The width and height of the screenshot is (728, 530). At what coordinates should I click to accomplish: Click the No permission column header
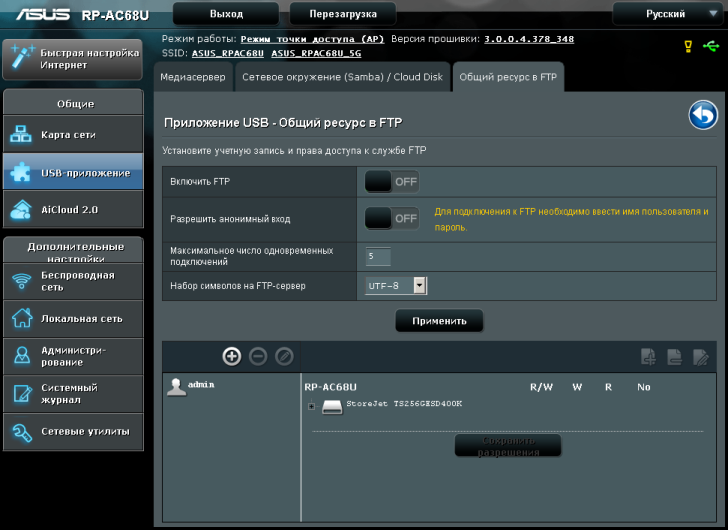[x=644, y=387]
